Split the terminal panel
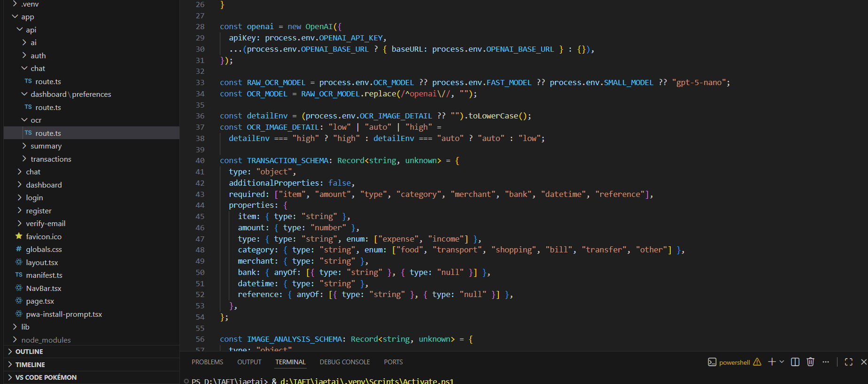 [x=795, y=362]
